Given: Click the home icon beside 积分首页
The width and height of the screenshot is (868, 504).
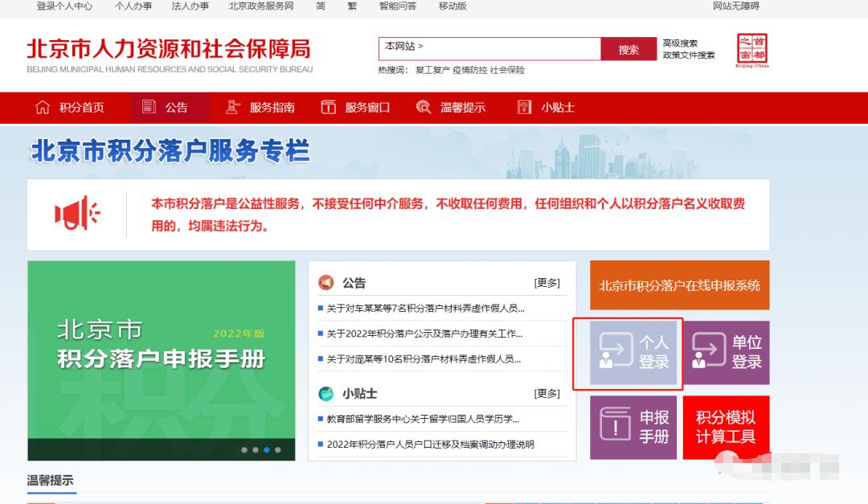Looking at the screenshot, I should 42,107.
